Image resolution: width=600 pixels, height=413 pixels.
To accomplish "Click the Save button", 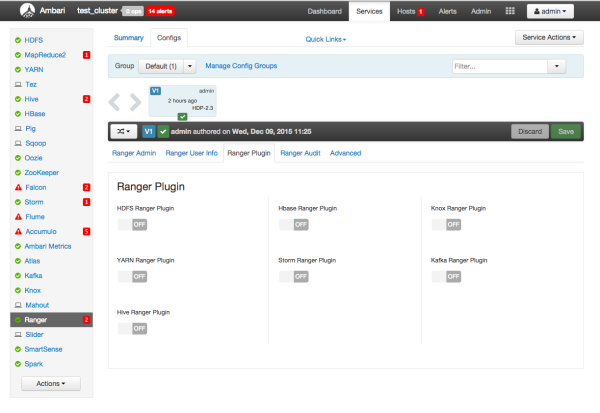I will (x=566, y=132).
